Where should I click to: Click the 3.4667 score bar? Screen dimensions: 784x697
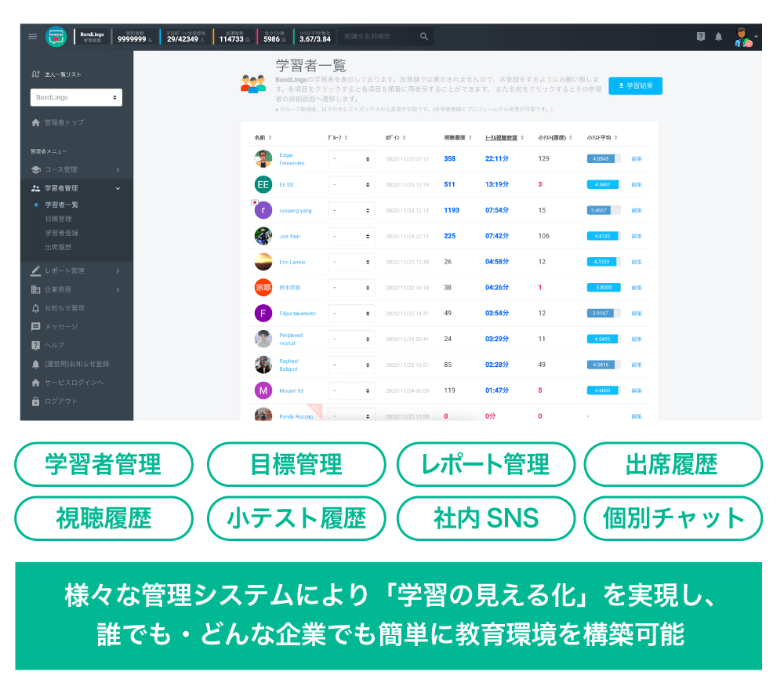click(604, 210)
